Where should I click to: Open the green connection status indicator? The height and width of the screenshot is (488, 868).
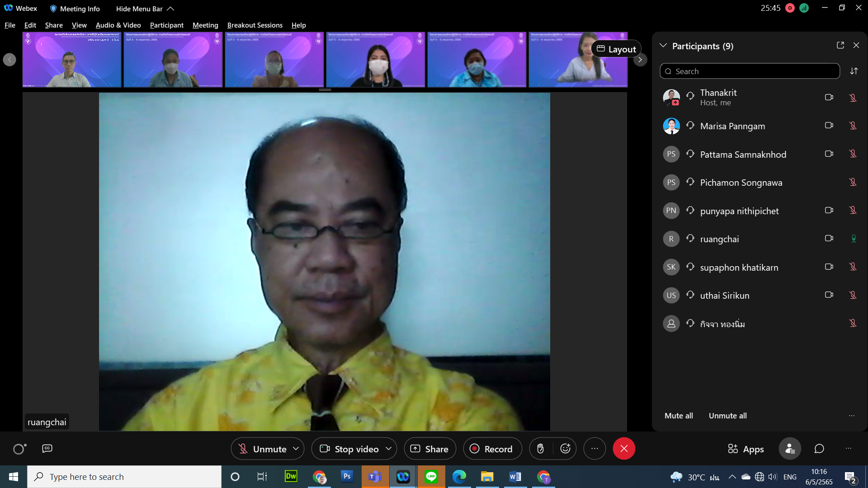[x=804, y=8]
